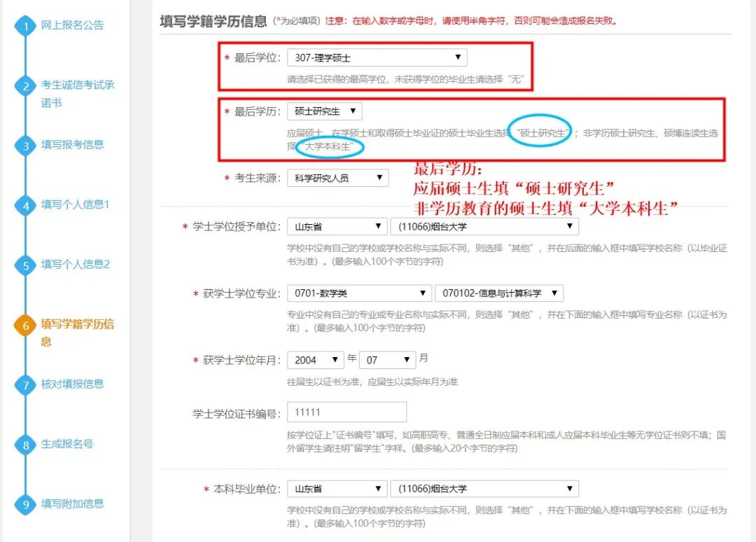Open the 考生来源 dropdown showing 科学研究人员
This screenshot has height=542, width=756.
pos(337,178)
